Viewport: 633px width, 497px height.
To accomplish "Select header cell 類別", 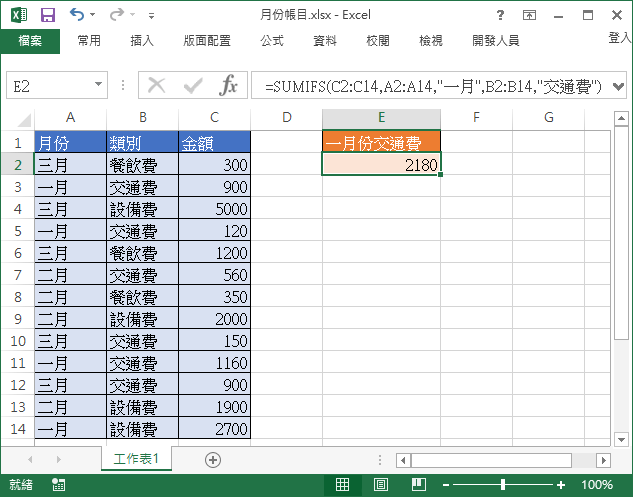I will [x=142, y=142].
